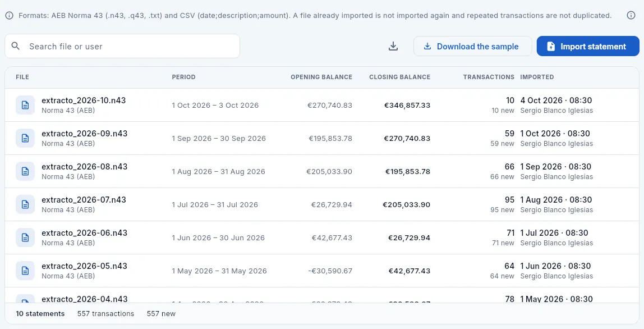This screenshot has width=644, height=329.
Task: Click period 1 Oct 2026 – 3 Oct 2026
Action: tap(215, 106)
